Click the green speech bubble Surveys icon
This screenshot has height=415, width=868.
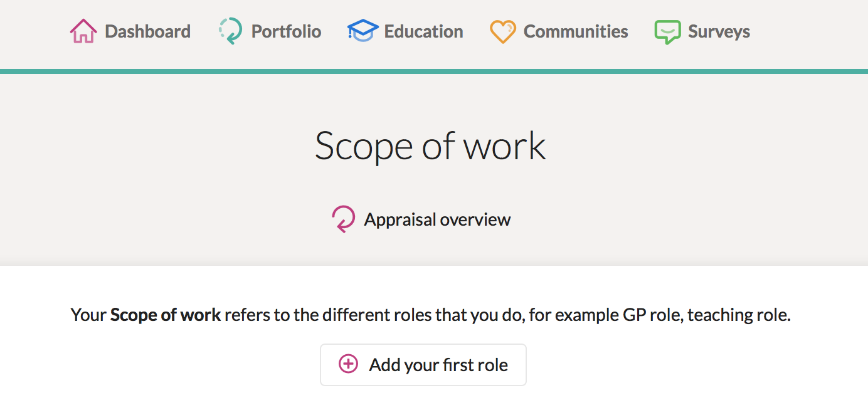(x=667, y=32)
